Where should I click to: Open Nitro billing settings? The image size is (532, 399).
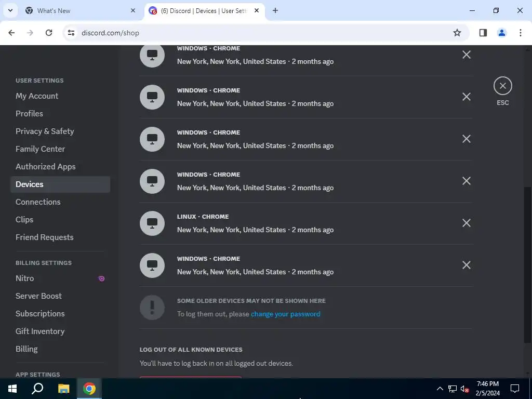(25, 278)
